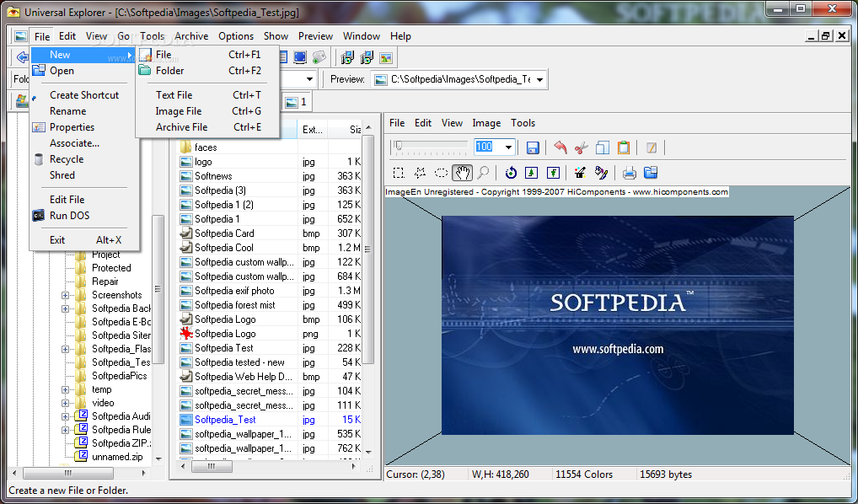The image size is (858, 504).
Task: Open the Preview path dropdown
Action: pyautogui.click(x=539, y=79)
